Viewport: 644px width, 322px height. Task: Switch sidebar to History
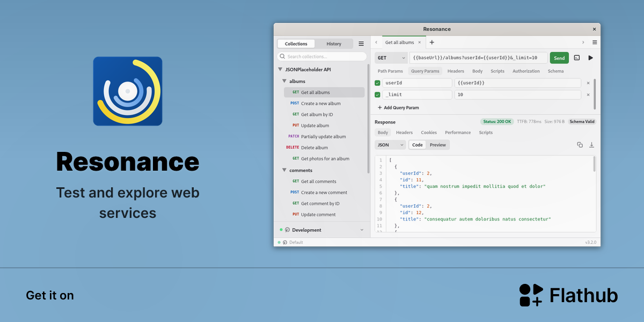[x=334, y=44]
